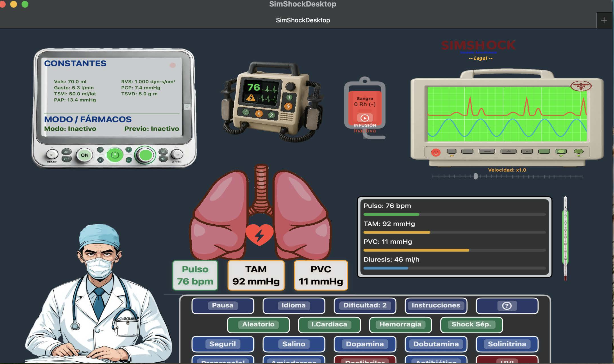Screen dimensions: 614x364
Task: Open the Legal link
Action: click(x=481, y=58)
